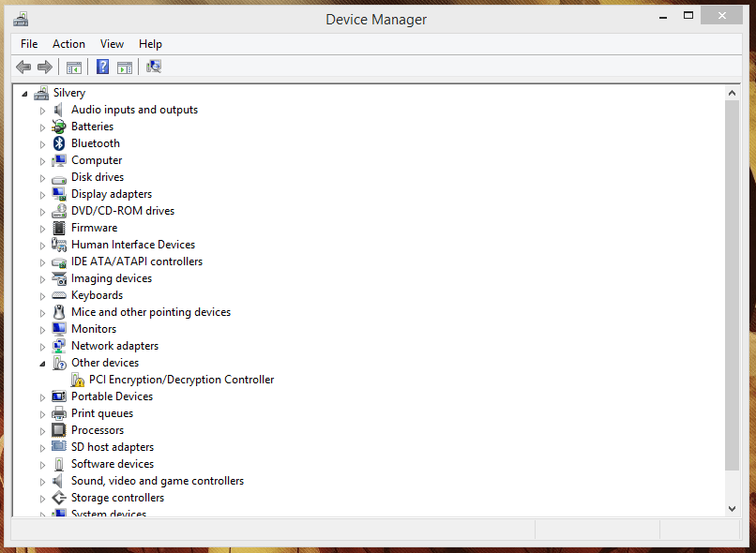This screenshot has width=756, height=553.
Task: Click the Firmware chip icon
Action: point(59,228)
